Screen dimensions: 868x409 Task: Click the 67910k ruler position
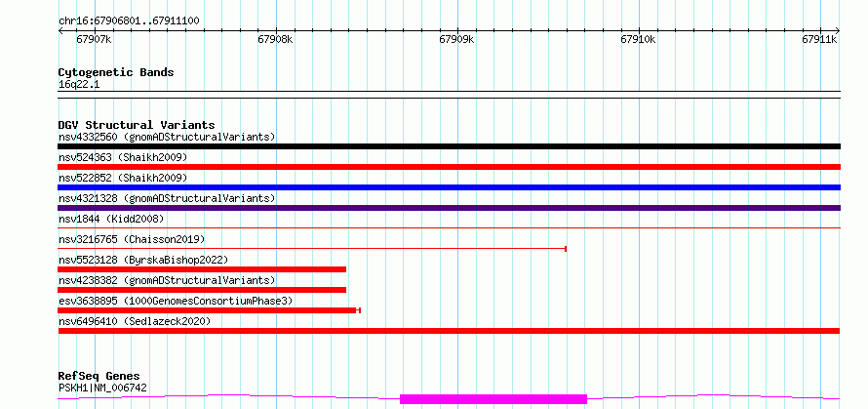click(638, 39)
